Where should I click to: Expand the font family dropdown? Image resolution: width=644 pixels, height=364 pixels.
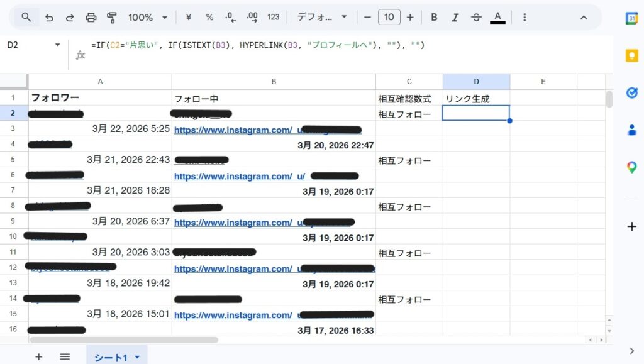[322, 18]
